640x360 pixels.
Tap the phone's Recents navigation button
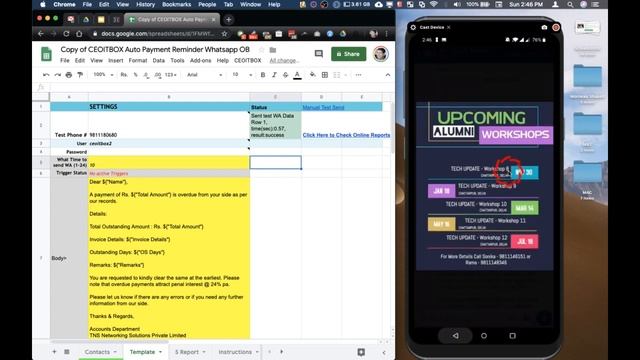[513, 336]
